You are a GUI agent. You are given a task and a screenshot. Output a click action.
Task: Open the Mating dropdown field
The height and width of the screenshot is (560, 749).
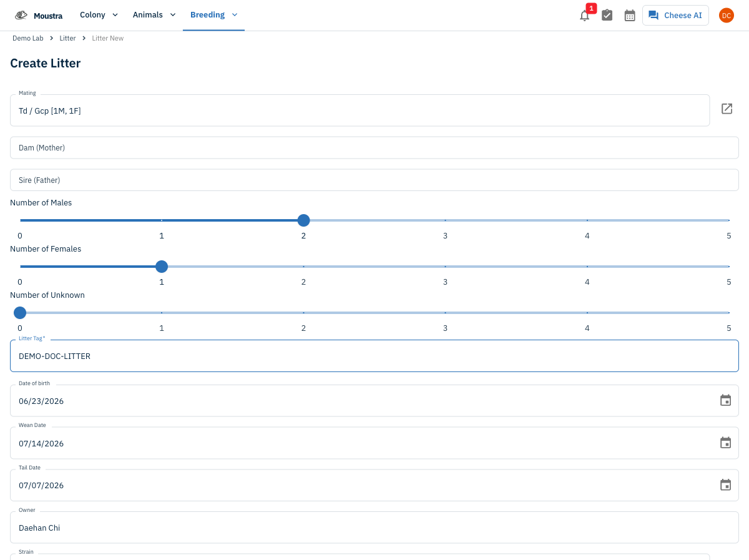360,111
